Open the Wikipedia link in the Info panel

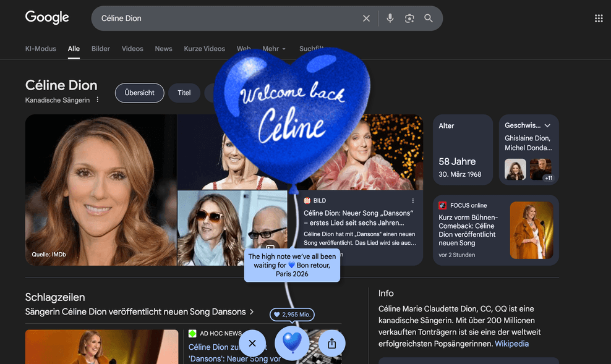pyautogui.click(x=511, y=344)
